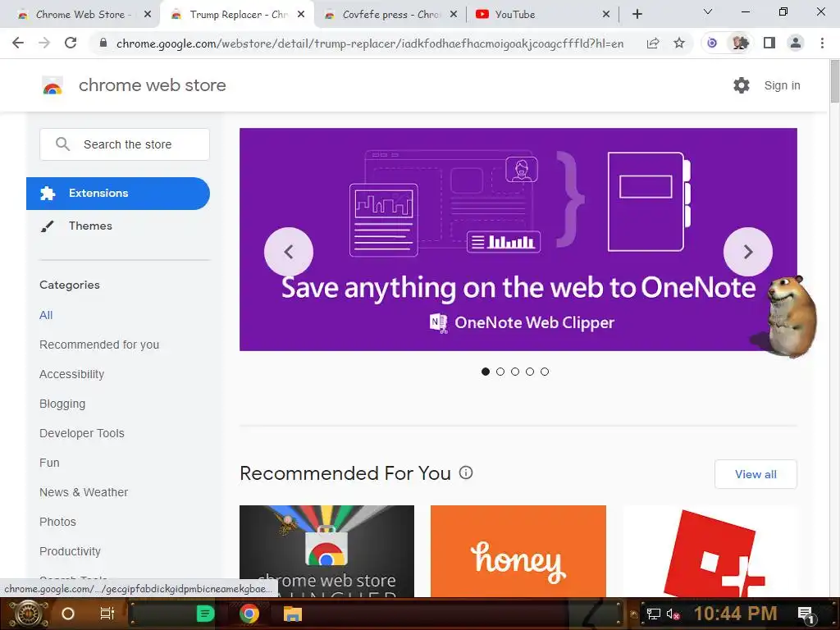The height and width of the screenshot is (630, 840).
Task: Open the OneNote Web Clipper banner
Action: coord(518,240)
